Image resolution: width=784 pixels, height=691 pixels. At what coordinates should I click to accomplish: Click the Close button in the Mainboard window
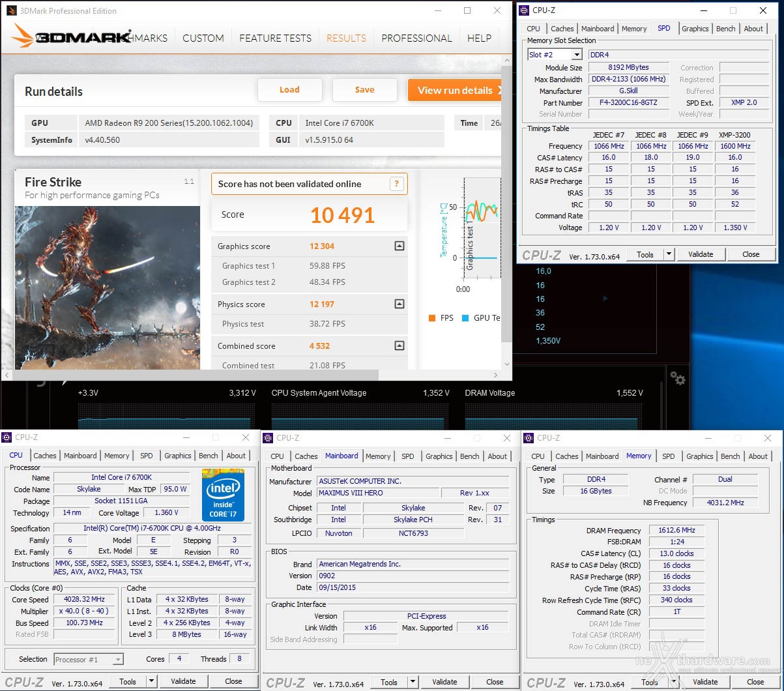point(495,682)
